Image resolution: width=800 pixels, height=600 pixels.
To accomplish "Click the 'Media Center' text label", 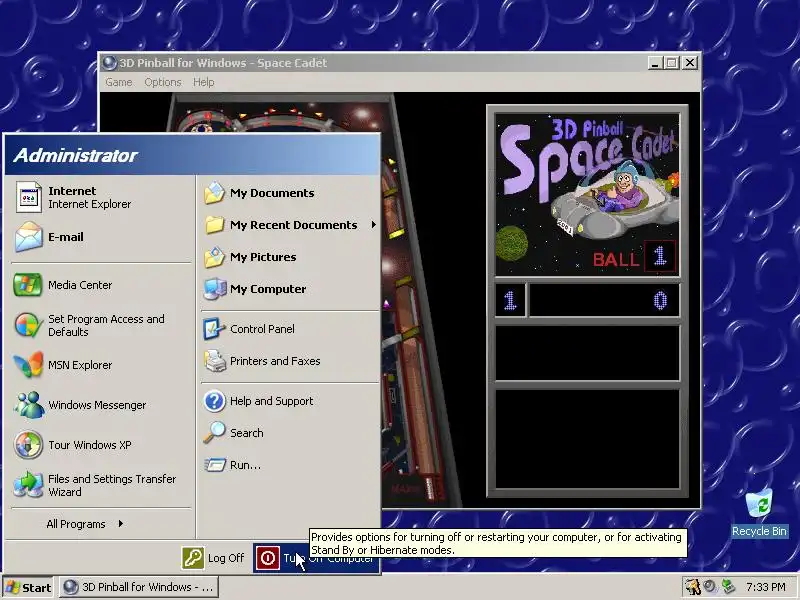I will 80,285.
